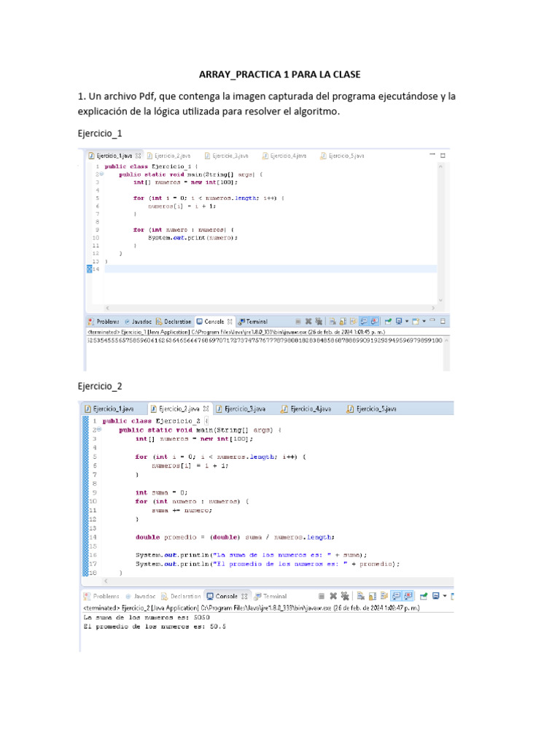Select Ejercicio_5.java tab in first editor screenshot

343,156
